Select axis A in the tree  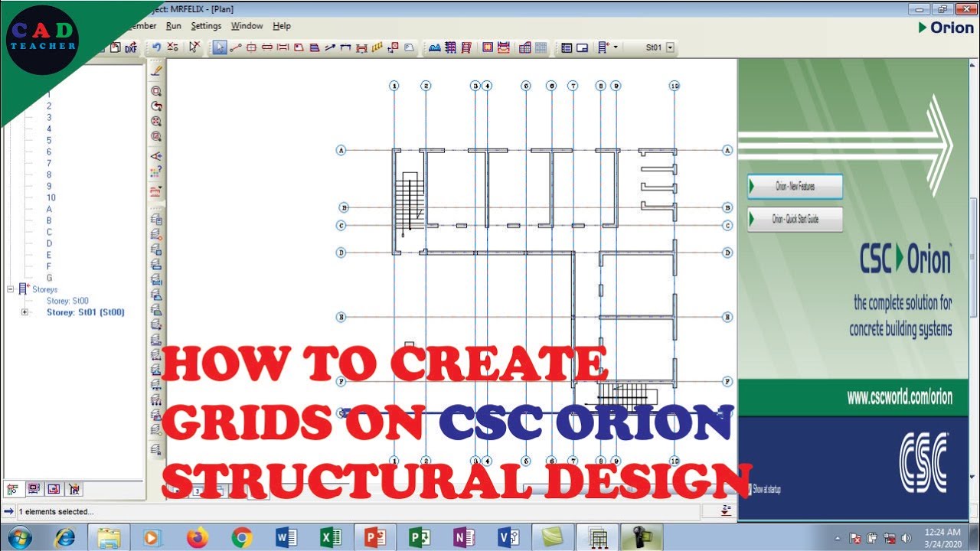pyautogui.click(x=49, y=210)
